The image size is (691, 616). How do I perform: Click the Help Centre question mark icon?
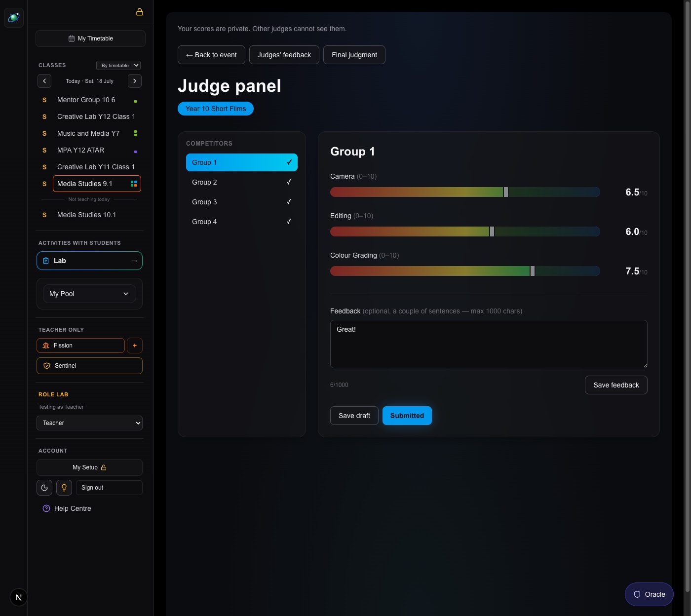pyautogui.click(x=46, y=508)
